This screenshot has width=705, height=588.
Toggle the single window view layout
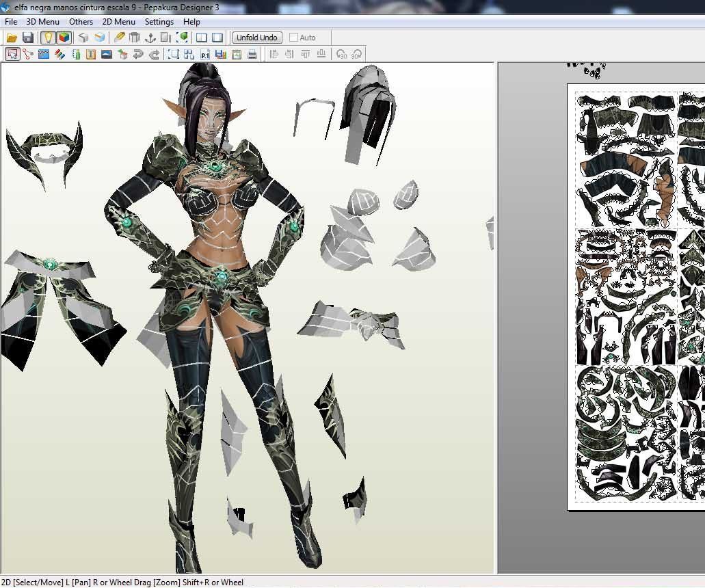(217, 38)
